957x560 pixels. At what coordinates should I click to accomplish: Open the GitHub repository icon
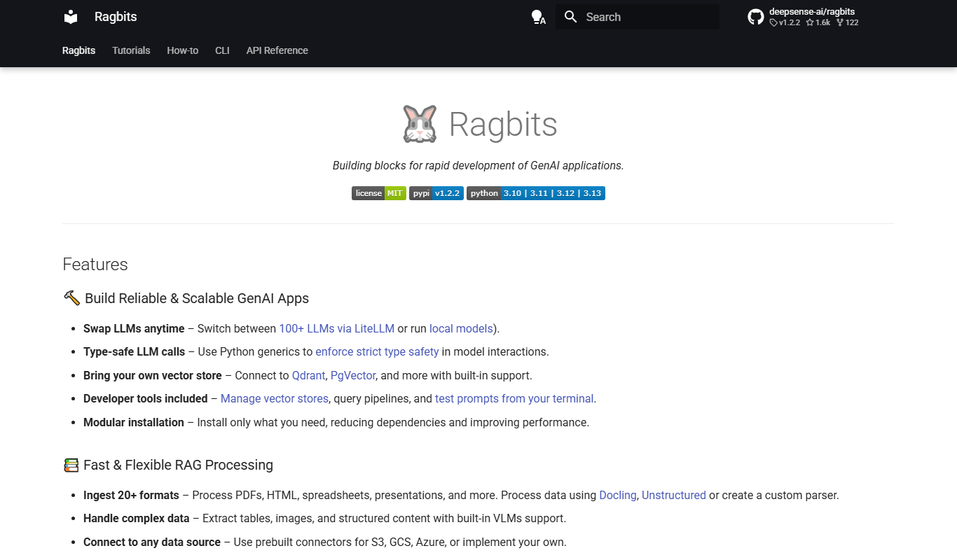[x=756, y=17]
